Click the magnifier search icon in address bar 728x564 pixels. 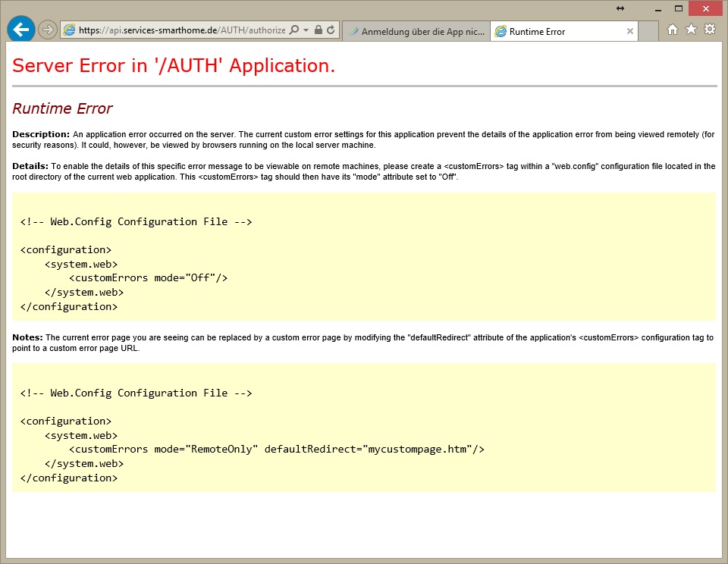tap(294, 30)
